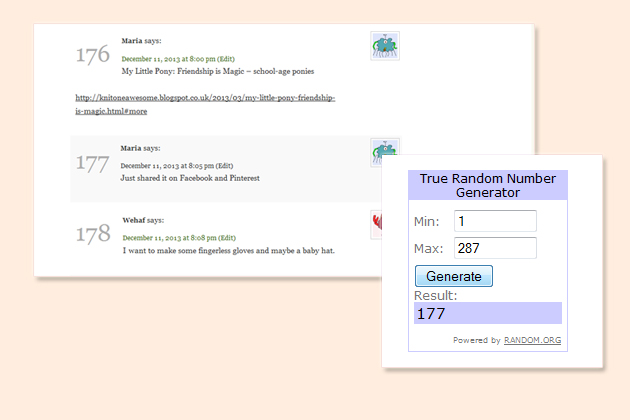This screenshot has width=630, height=420.
Task: Click the comment number 177
Action: click(x=93, y=164)
